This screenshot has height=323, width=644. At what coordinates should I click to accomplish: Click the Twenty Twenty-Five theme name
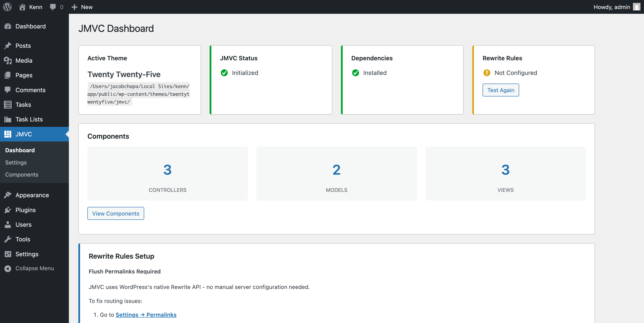point(124,74)
